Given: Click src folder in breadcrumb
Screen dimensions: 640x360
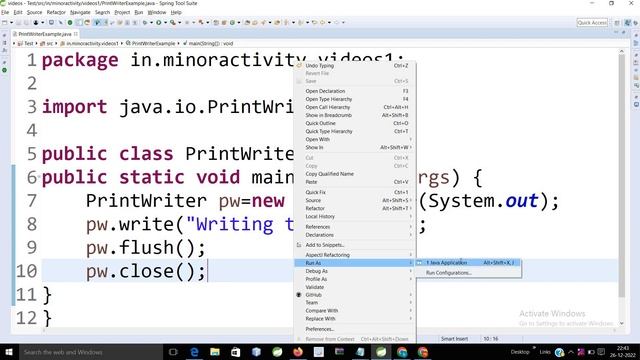Looking at the screenshot, I should pos(47,43).
